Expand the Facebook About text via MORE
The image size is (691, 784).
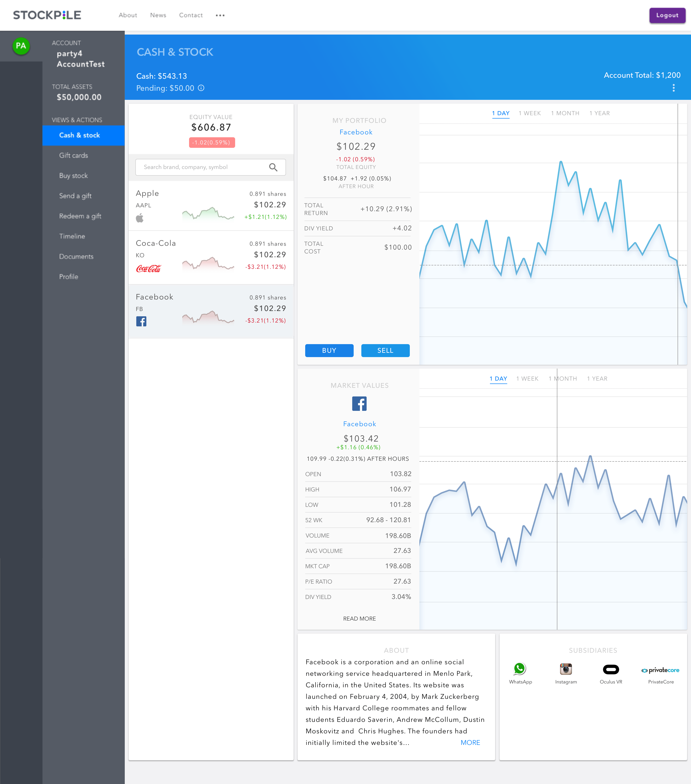[471, 742]
